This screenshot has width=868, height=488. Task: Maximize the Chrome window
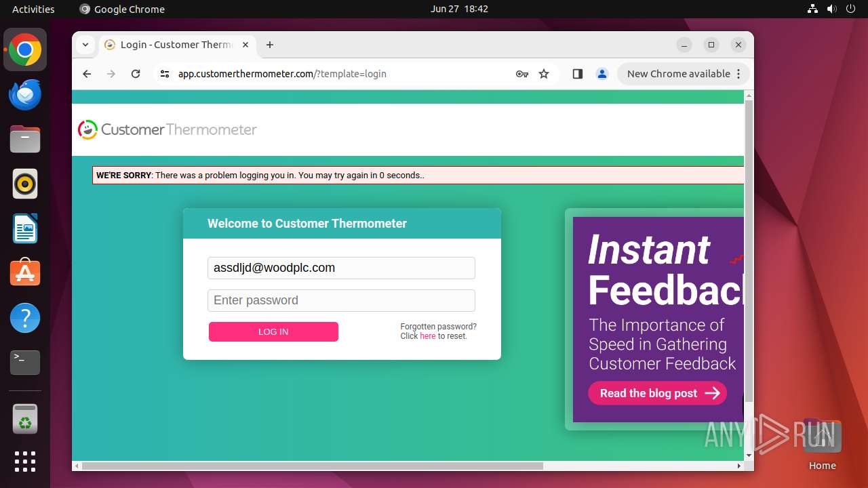[711, 45]
